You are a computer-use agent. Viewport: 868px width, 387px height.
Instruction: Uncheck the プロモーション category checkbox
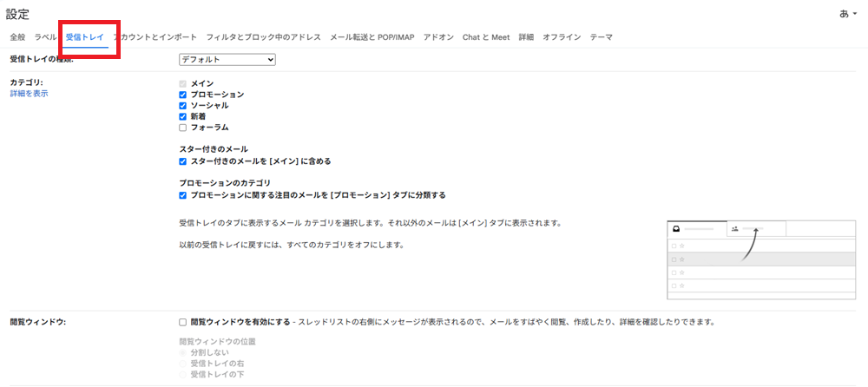pyautogui.click(x=183, y=95)
